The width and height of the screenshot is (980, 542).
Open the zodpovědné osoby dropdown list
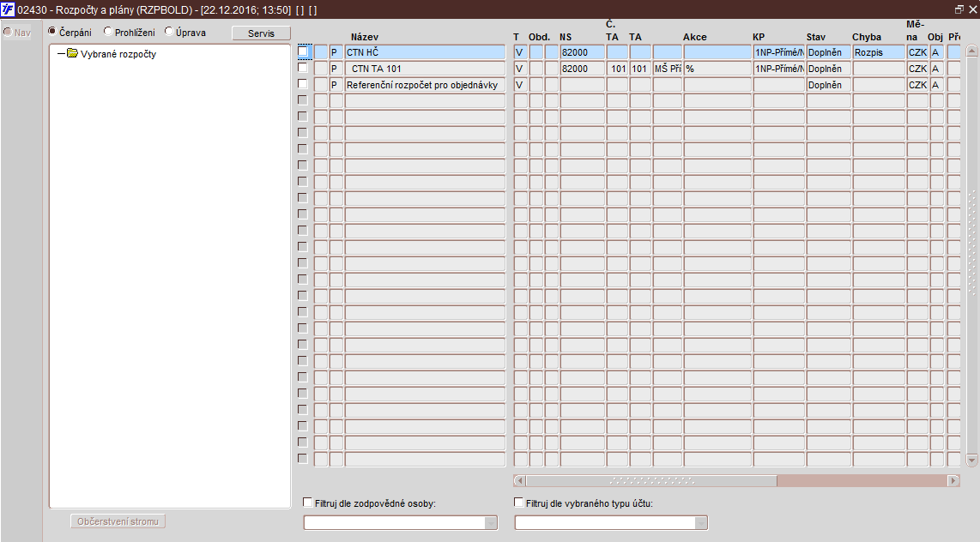point(491,522)
